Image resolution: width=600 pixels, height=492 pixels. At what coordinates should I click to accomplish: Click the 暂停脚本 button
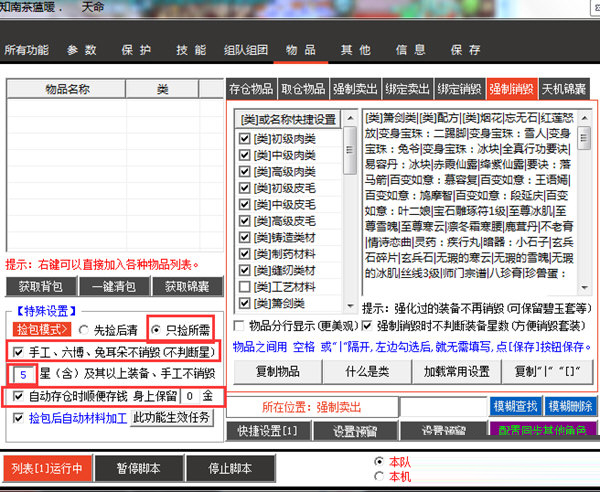coord(139,468)
